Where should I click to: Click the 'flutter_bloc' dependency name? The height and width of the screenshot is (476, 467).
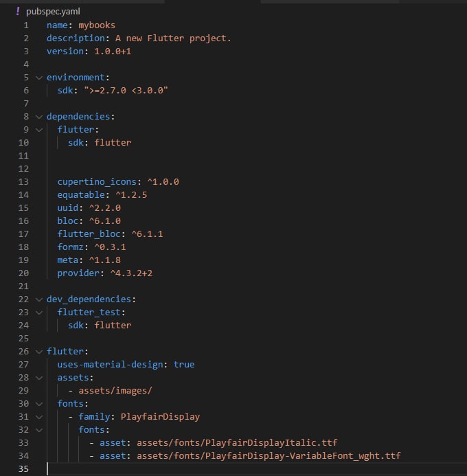(x=89, y=234)
